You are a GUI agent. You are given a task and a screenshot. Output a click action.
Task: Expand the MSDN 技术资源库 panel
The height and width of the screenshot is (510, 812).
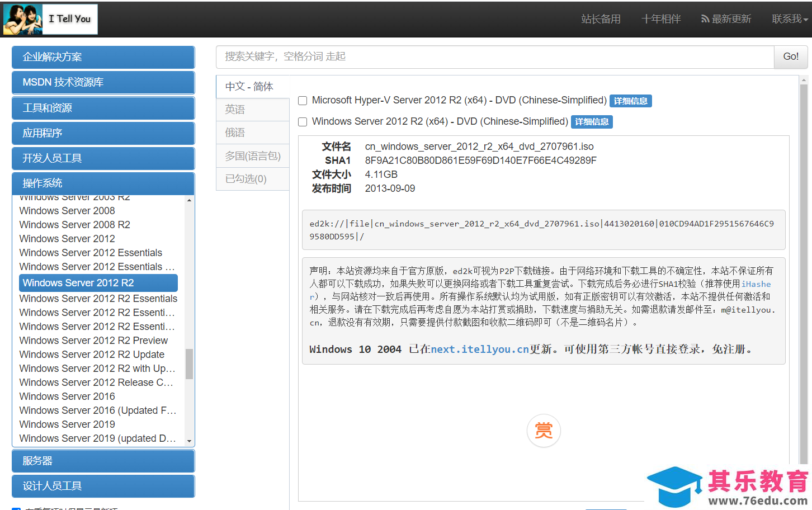103,82
